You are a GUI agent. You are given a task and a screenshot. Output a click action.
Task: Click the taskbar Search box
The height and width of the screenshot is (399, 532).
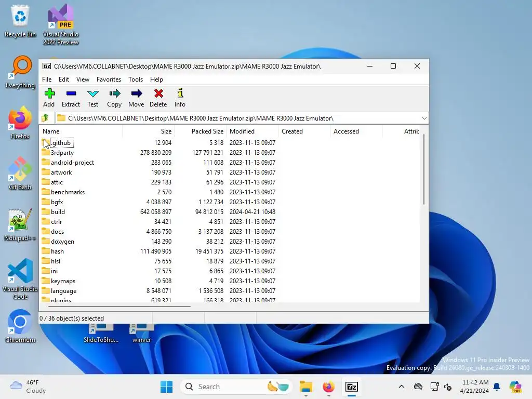click(x=236, y=387)
